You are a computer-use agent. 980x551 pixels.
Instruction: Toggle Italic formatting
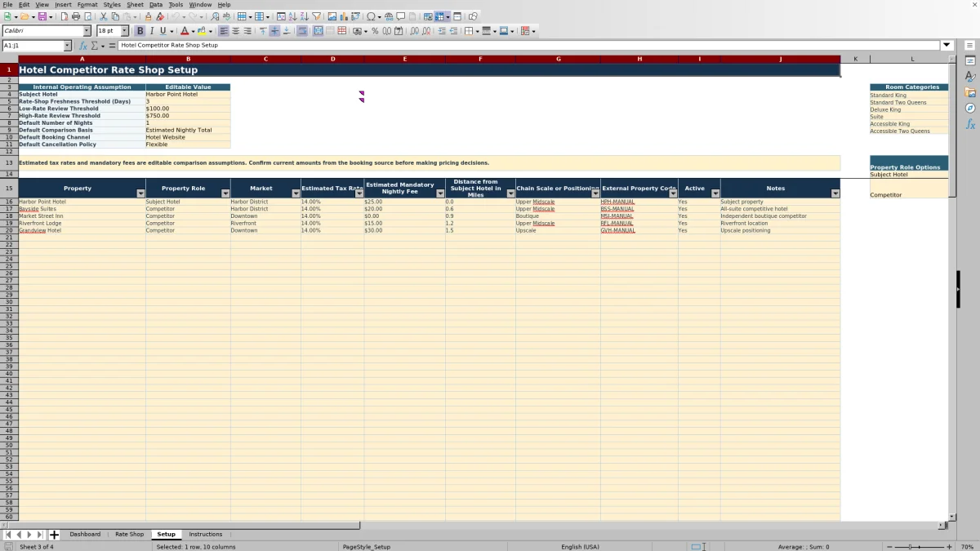pos(151,31)
